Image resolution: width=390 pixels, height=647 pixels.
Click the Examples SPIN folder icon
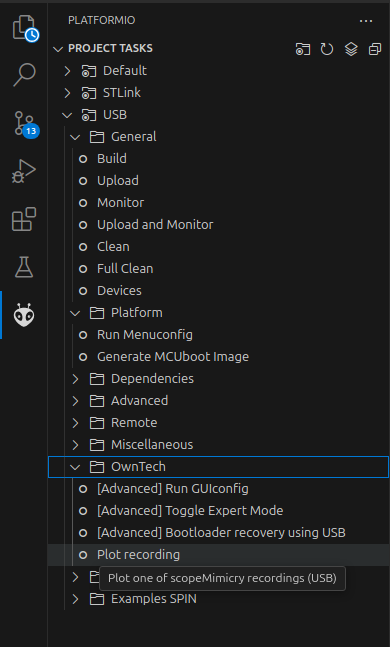tap(97, 599)
